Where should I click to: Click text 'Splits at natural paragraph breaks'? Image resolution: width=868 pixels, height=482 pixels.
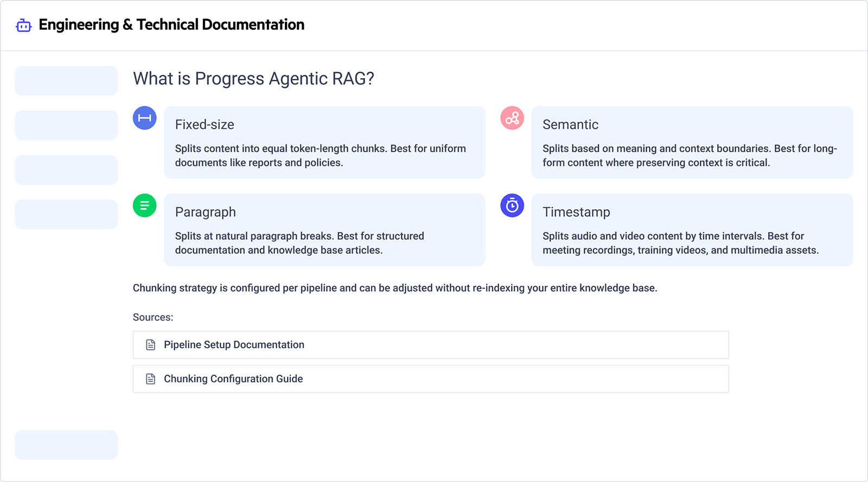coord(254,236)
